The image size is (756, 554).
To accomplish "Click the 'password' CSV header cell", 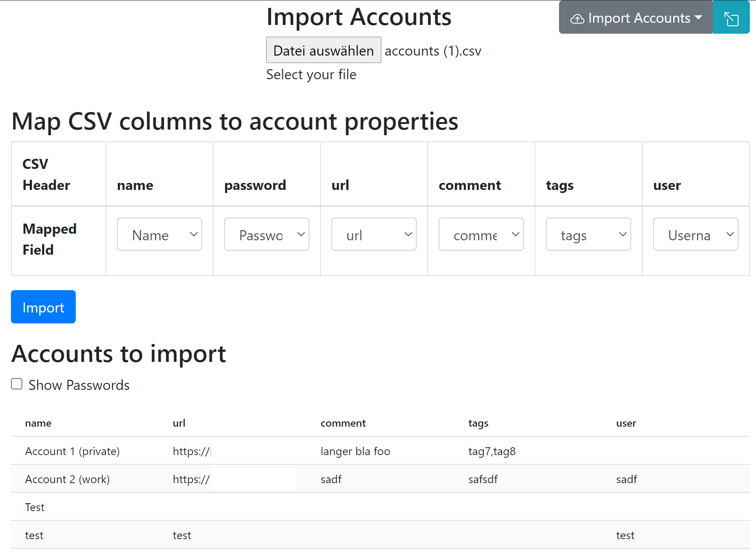I will click(267, 174).
